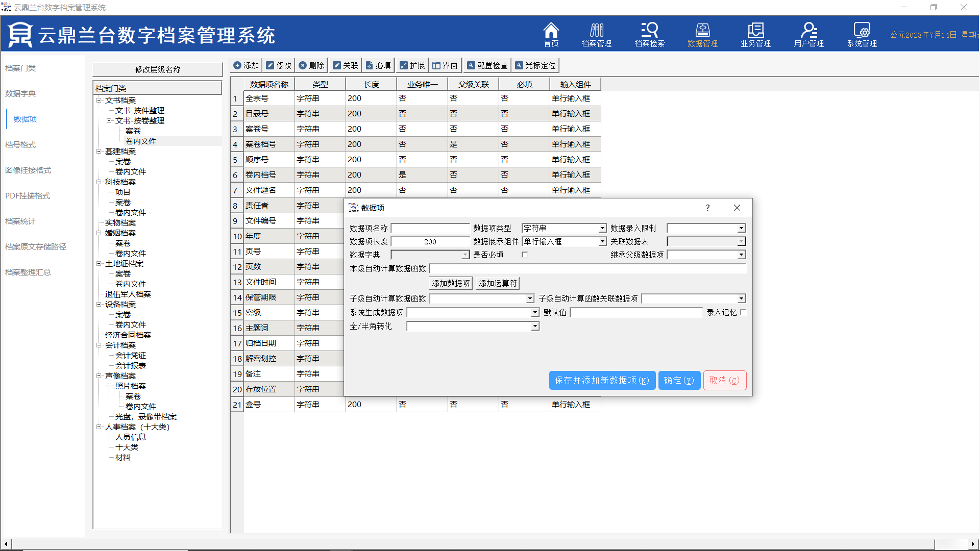The width and height of the screenshot is (980, 551).
Task: Switch to 数据字典 sidebar item
Action: [20, 93]
